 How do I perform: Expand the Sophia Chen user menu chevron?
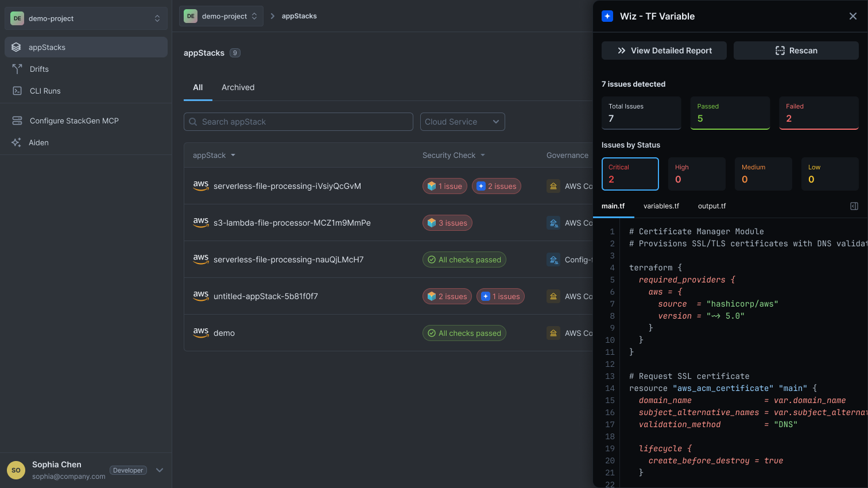pos(160,470)
